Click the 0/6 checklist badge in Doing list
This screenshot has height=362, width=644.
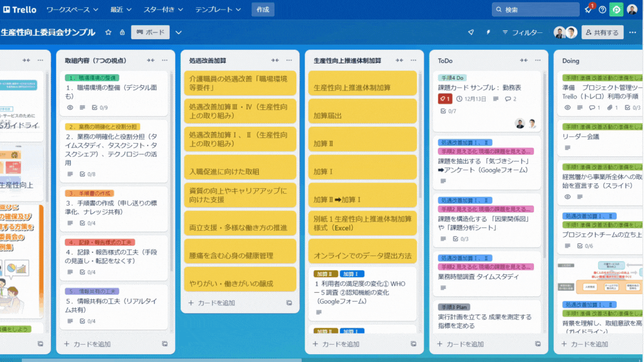click(585, 246)
